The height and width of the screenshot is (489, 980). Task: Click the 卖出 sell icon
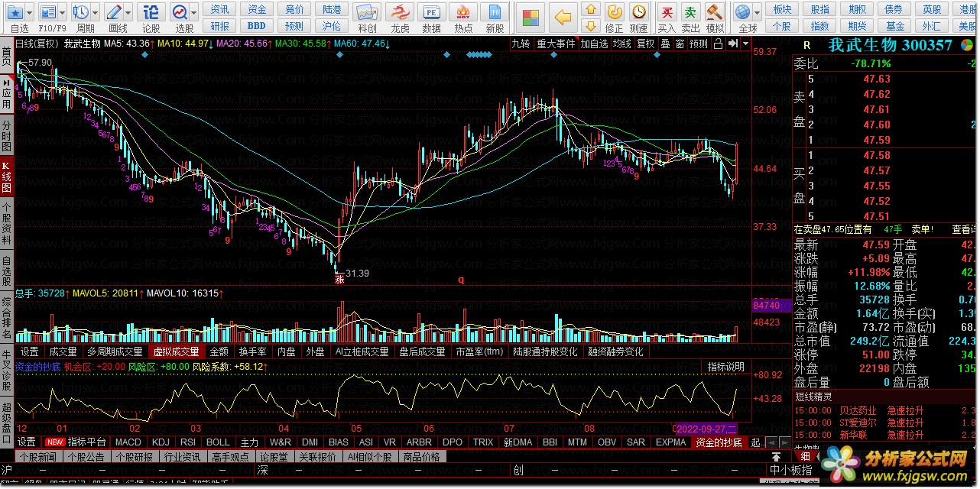click(x=691, y=12)
